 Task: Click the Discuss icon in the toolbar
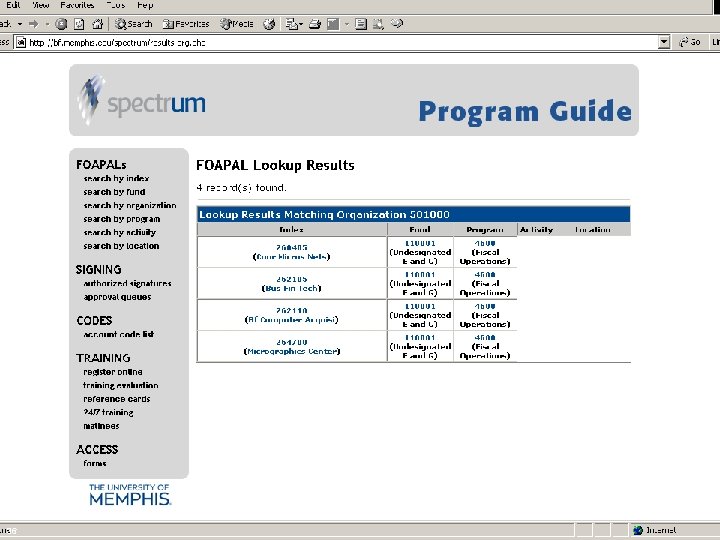(361, 24)
